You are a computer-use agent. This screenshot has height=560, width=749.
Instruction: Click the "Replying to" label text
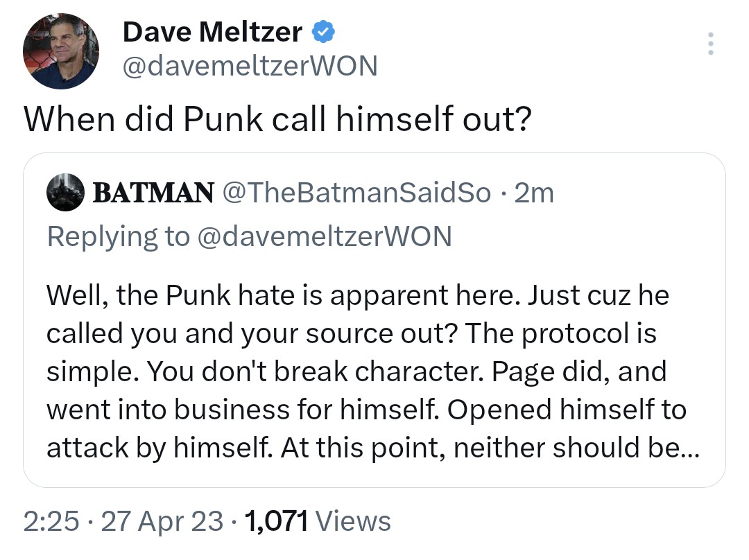[x=117, y=236]
